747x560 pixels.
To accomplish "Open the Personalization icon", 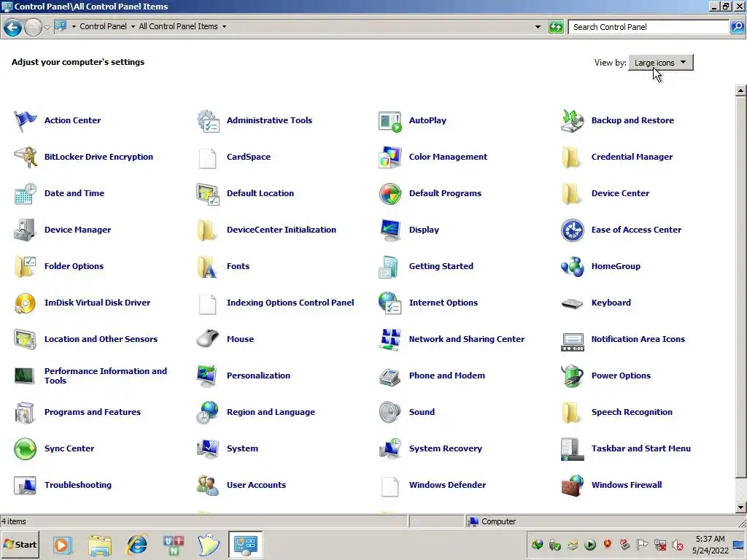I will click(208, 376).
